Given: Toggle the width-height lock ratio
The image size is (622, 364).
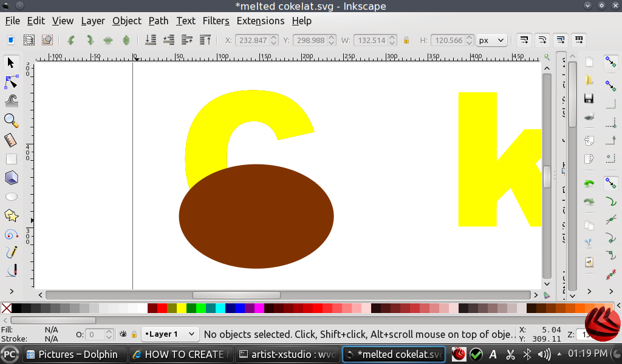Looking at the screenshot, I should [406, 40].
